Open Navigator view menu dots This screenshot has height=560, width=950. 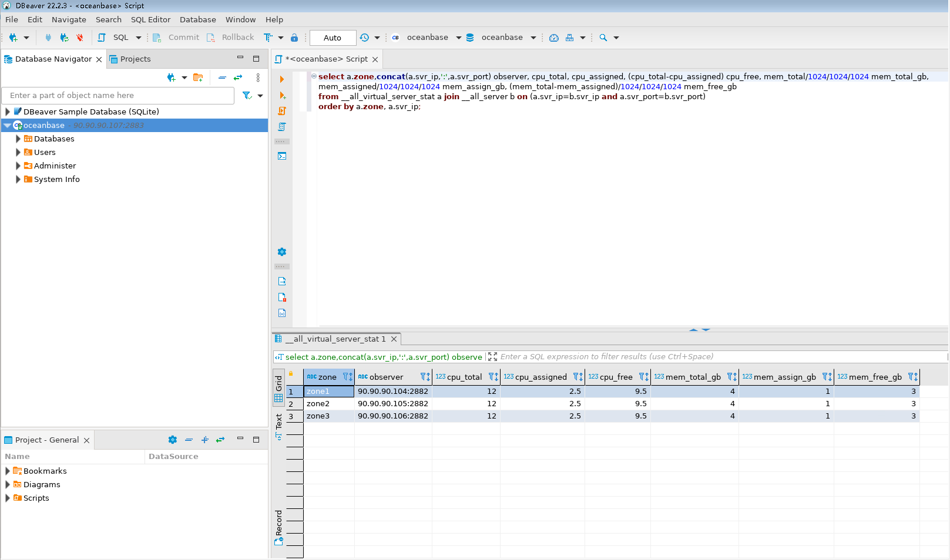point(258,77)
